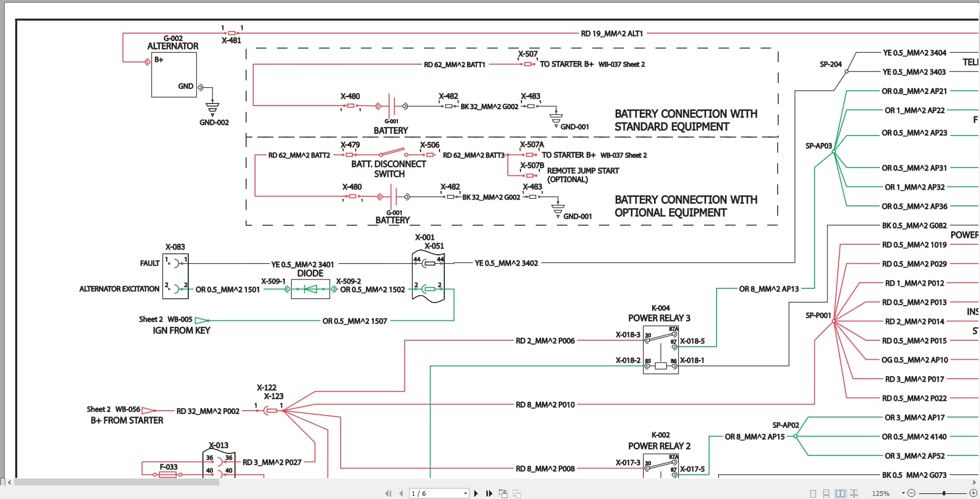
Task: Open the zoom percentage dropdown
Action: [x=903, y=493]
